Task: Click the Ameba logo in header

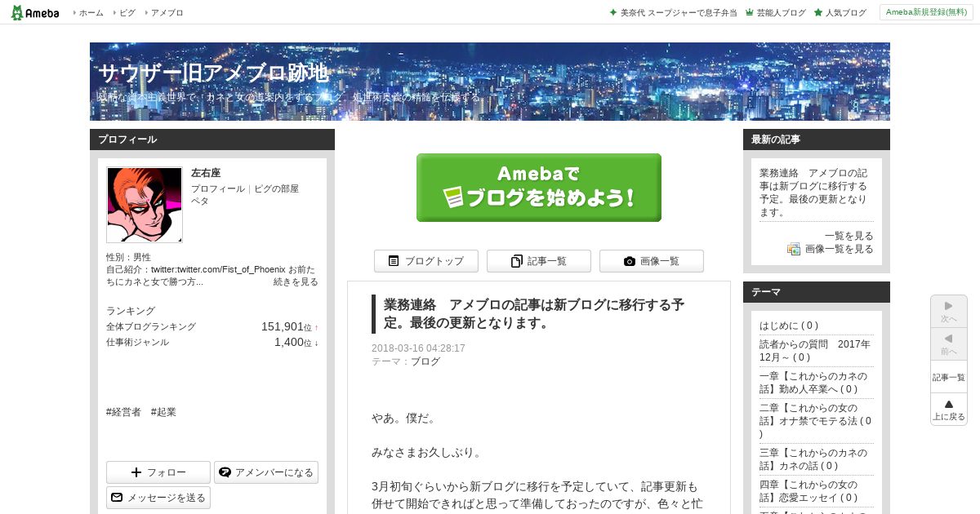Action: (x=34, y=12)
